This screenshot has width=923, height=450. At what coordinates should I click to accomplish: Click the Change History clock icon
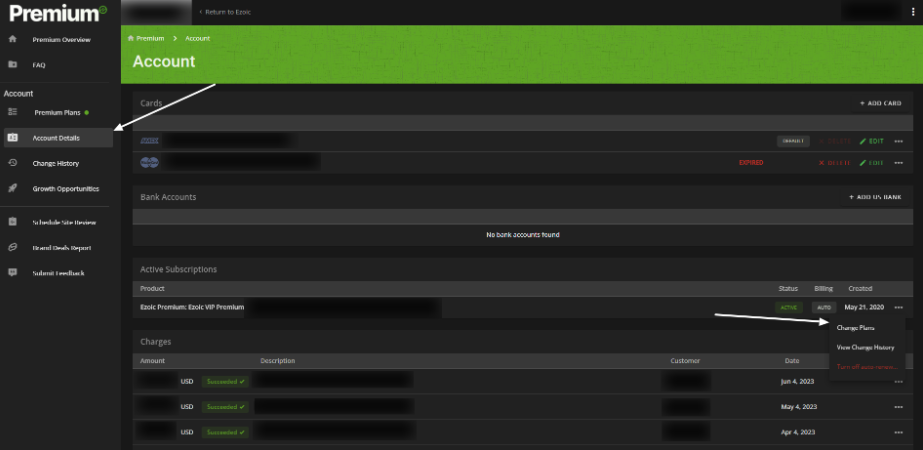pos(12,163)
